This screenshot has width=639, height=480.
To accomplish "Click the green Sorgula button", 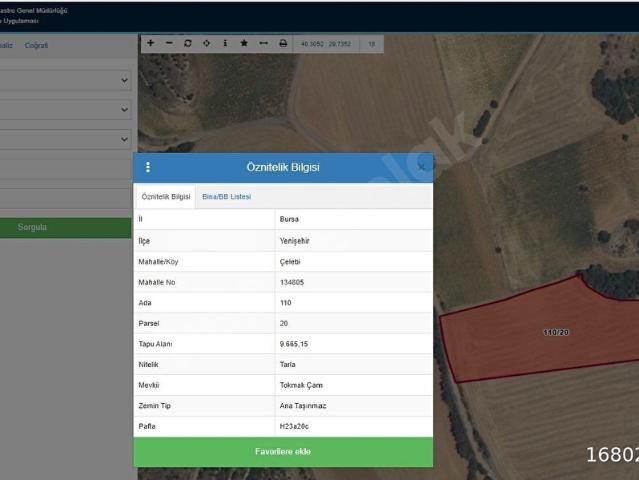I will click(65, 227).
